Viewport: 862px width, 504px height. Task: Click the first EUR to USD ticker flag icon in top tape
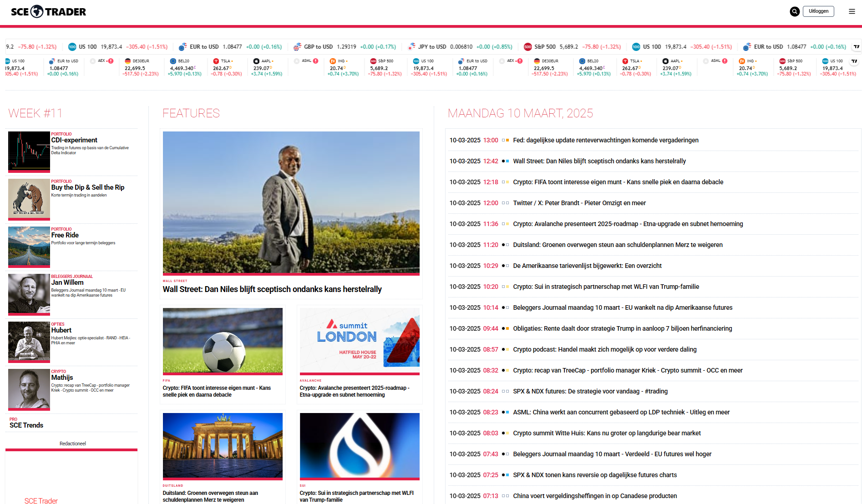(x=183, y=47)
